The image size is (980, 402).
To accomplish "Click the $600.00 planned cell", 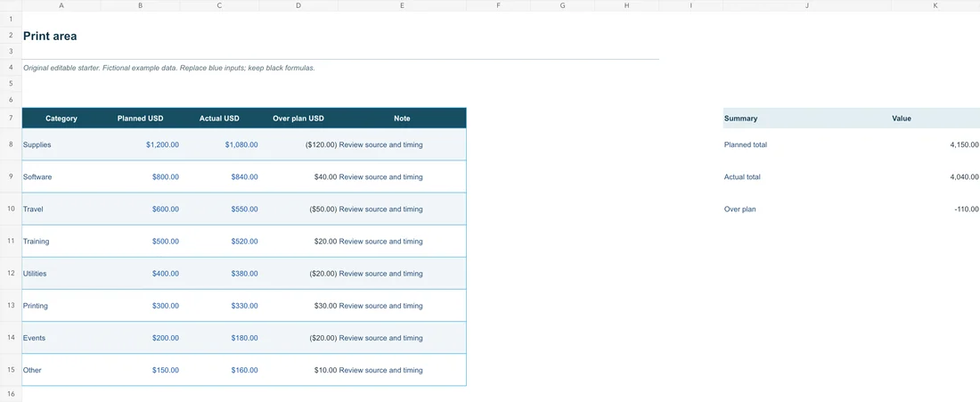I will [140, 209].
